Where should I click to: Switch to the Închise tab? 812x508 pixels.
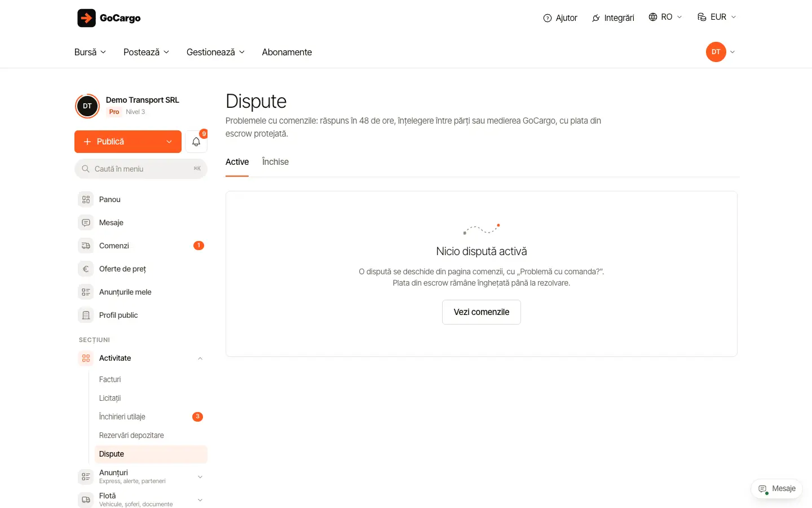(x=275, y=162)
